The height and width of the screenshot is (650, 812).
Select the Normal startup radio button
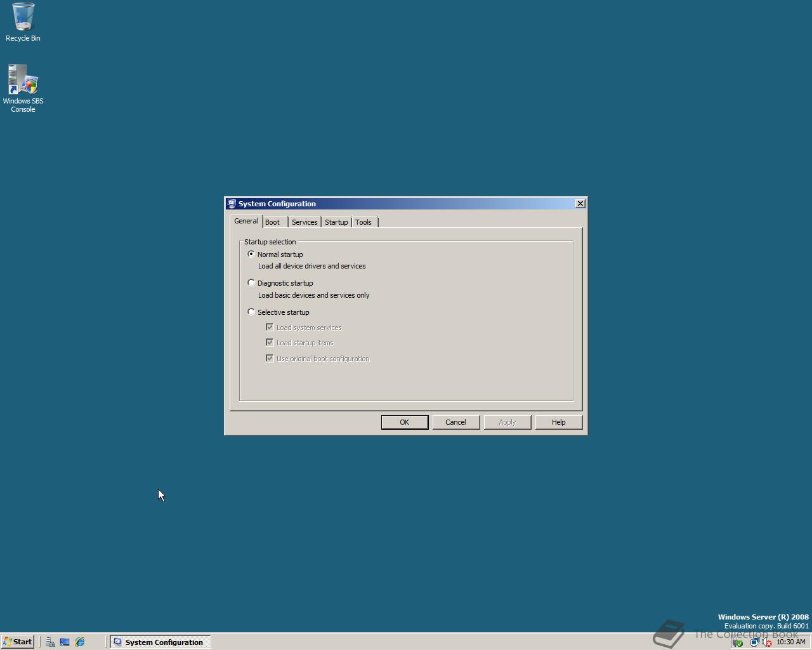click(x=251, y=254)
